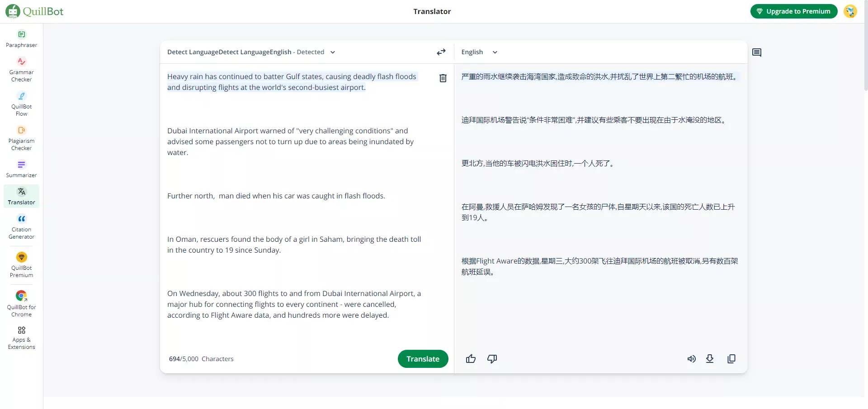Click the Translate button
This screenshot has height=409, width=868.
(x=423, y=359)
